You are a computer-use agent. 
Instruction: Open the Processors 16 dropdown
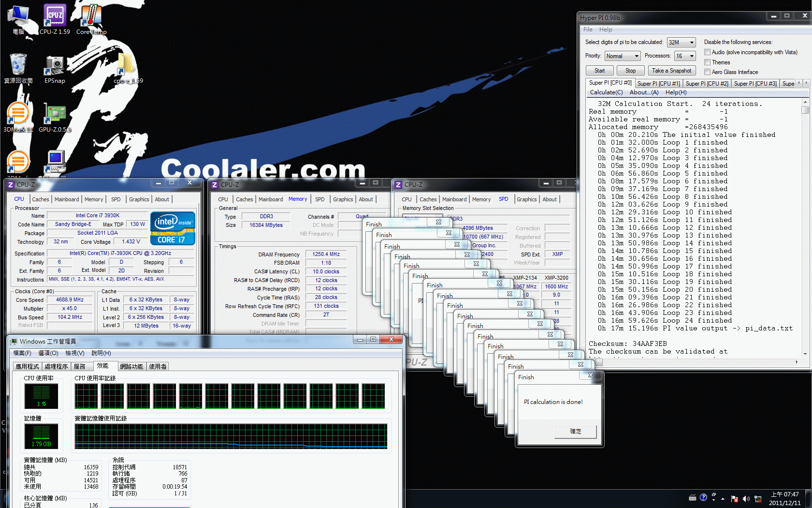pyautogui.click(x=685, y=56)
